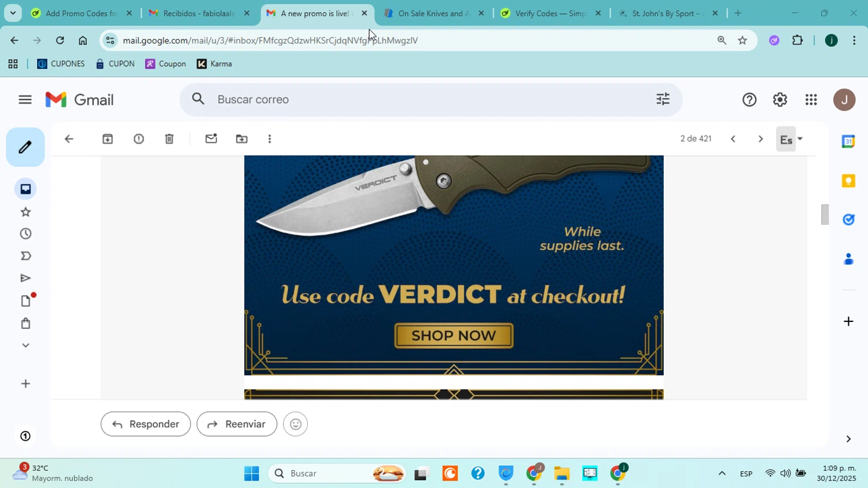Open Google apps grid
The width and height of the screenshot is (868, 488).
[811, 100]
